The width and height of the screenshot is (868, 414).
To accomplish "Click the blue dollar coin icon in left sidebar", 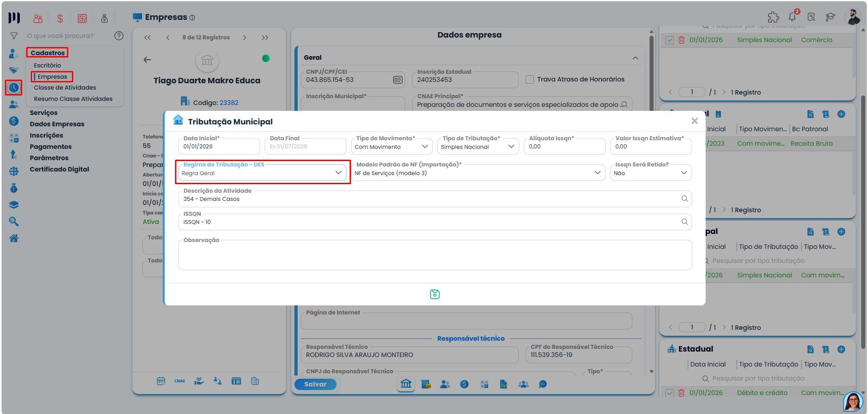I will pos(14,121).
